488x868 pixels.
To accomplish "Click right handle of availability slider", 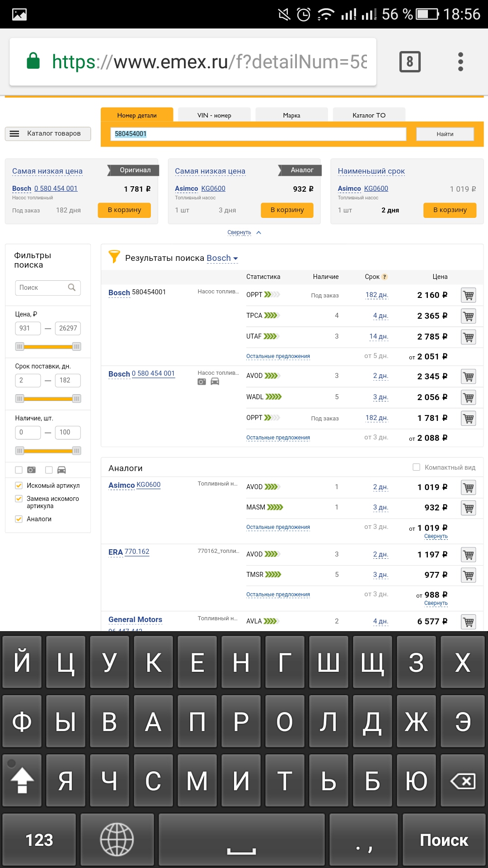I will (77, 451).
